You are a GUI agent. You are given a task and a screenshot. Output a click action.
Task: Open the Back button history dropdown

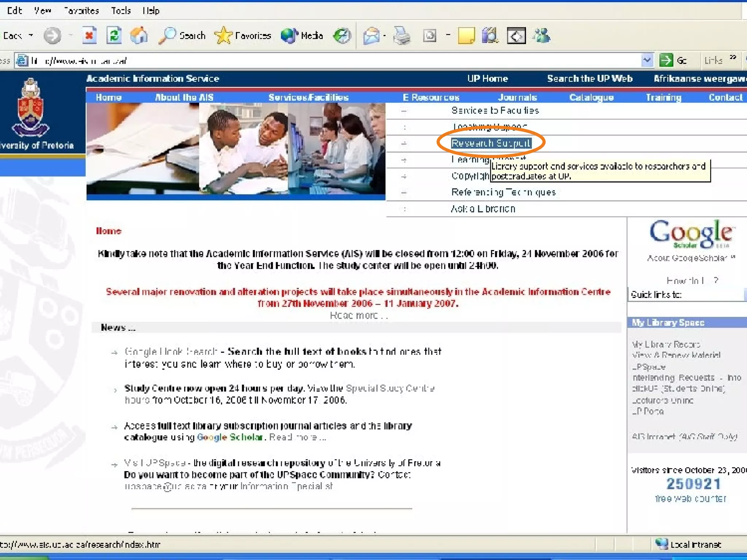coord(31,36)
